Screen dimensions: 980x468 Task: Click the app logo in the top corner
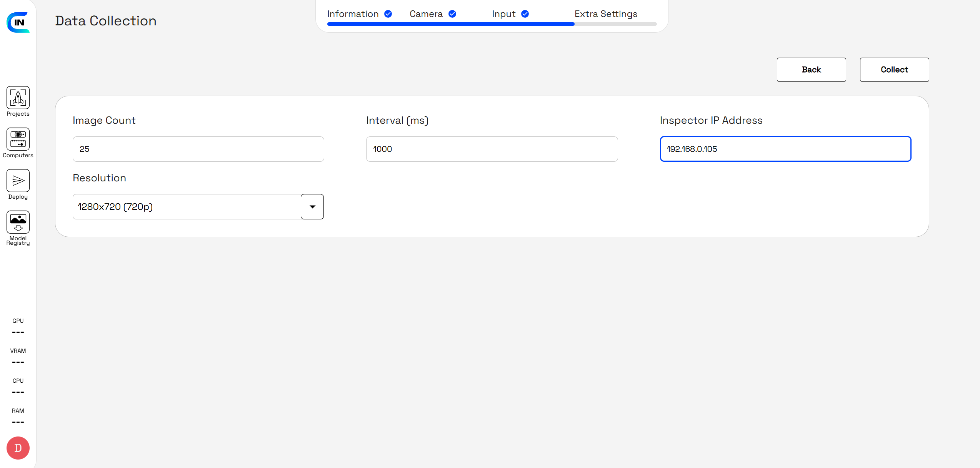tap(18, 23)
